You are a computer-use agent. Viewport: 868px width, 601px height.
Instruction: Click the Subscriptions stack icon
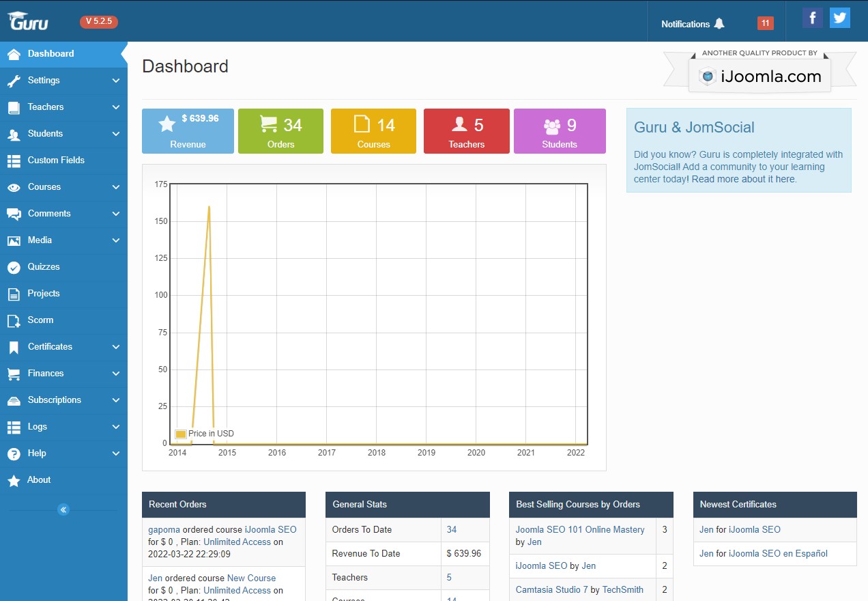[x=14, y=400]
